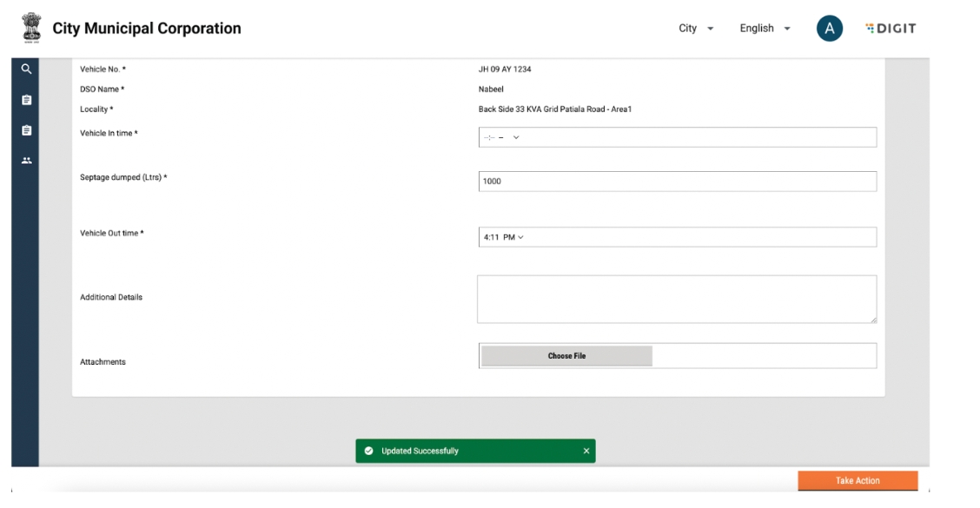Viewport: 980px width, 508px height.
Task: Click the national emblem logo
Action: click(30, 29)
